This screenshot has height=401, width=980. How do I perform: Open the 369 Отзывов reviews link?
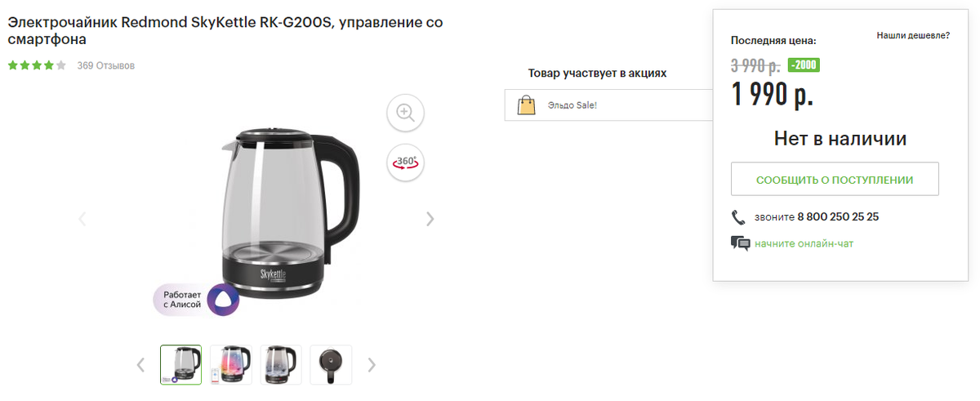pos(106,65)
